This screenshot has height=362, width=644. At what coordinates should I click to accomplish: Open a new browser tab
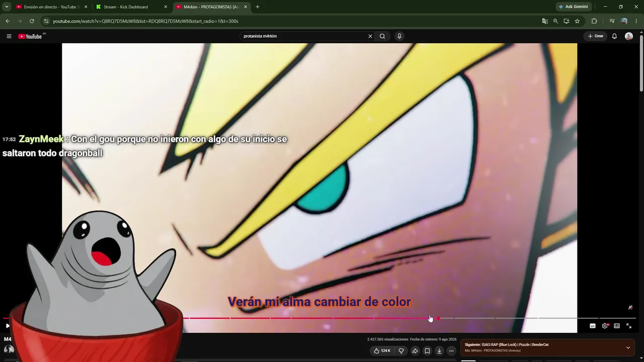click(258, 7)
